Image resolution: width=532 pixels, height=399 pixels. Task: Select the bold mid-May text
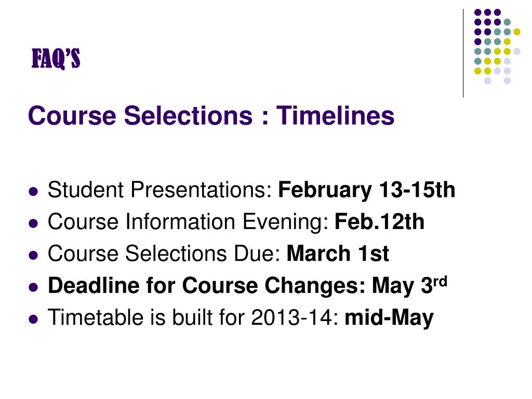389,318
